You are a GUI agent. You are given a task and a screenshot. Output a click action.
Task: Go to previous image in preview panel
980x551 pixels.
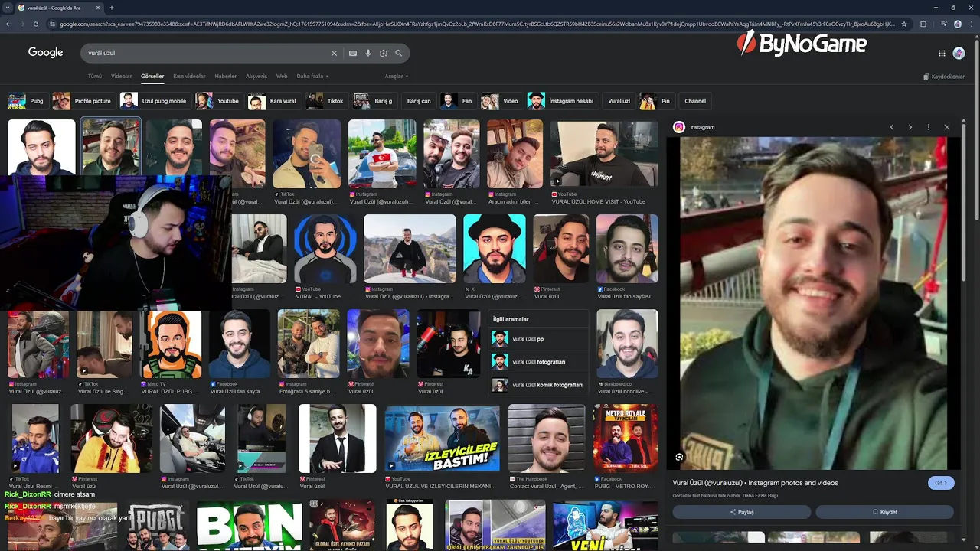pos(891,127)
